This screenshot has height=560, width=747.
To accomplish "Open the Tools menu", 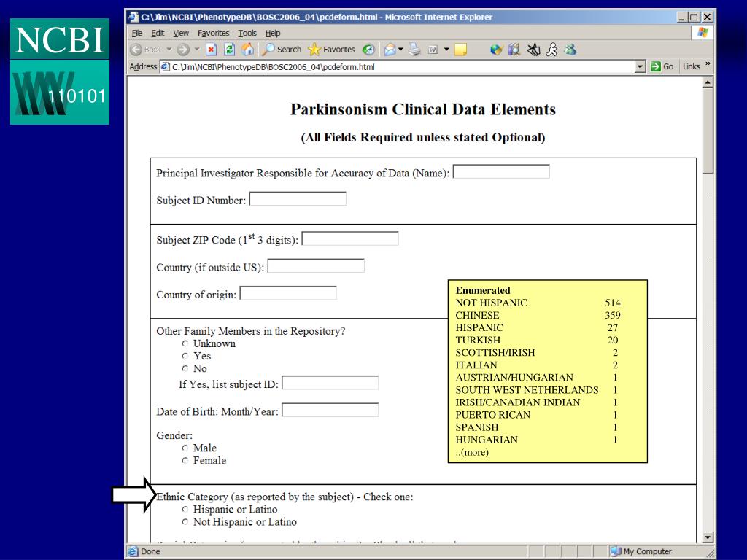I will pos(247,34).
